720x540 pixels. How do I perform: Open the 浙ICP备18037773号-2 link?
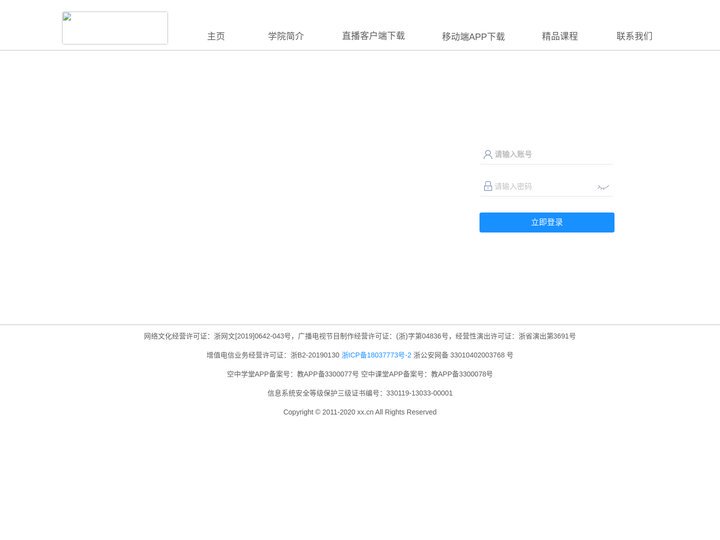click(x=377, y=355)
